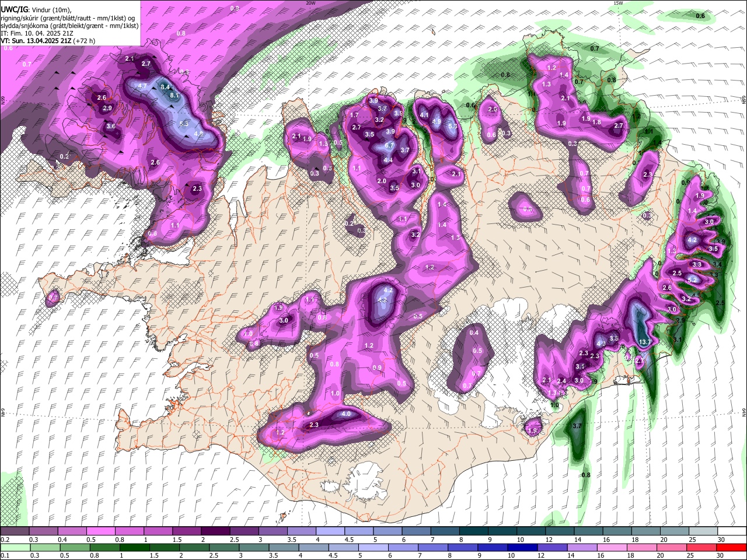This screenshot has height=560, width=747.
Task: Click the 2.9 value in the Westfjords area
Action: tap(107, 108)
